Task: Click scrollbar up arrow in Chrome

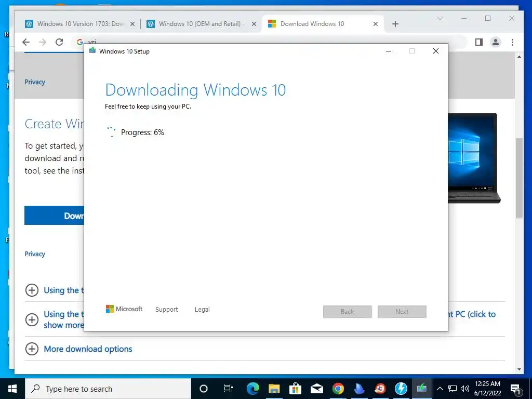Action: [x=519, y=57]
